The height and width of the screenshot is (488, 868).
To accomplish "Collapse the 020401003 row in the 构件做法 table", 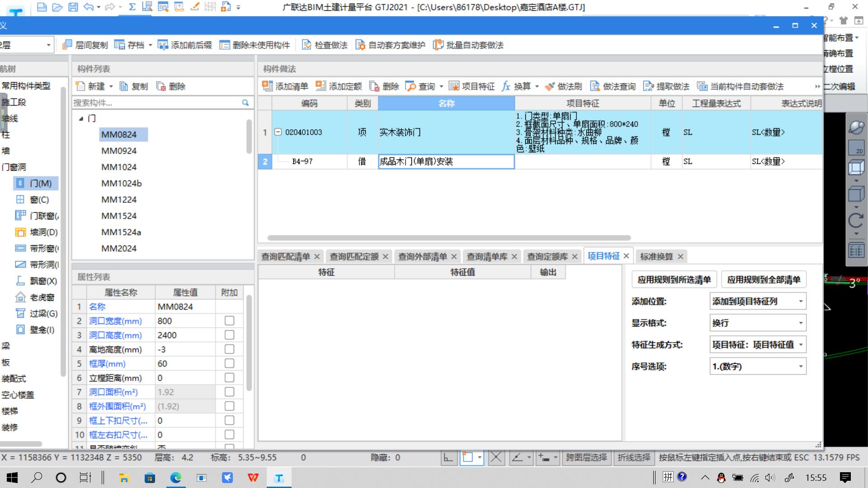I will coord(278,132).
